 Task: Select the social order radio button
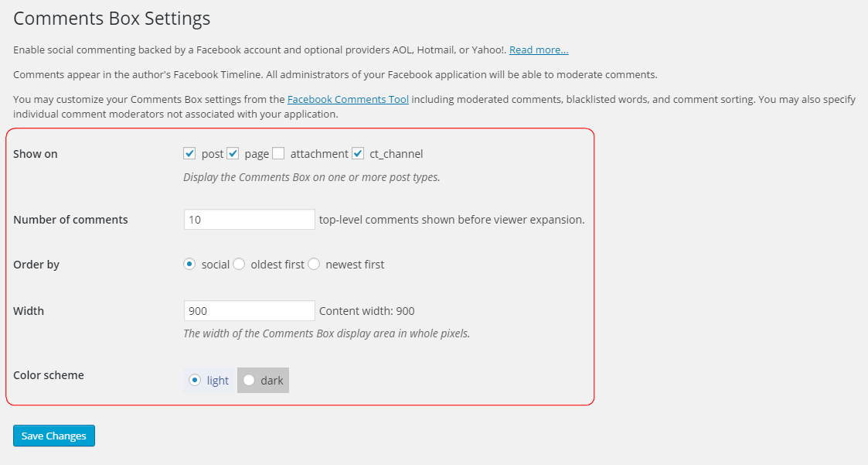click(189, 265)
